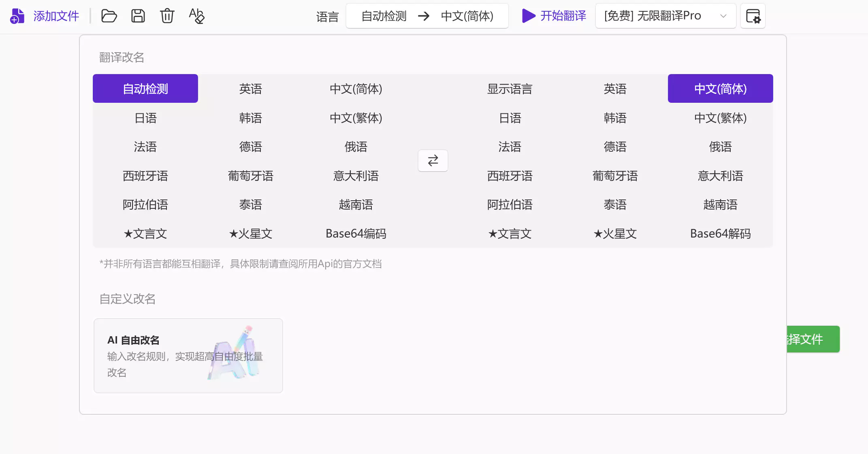The image size is (868, 454).
Task: Select 英语 as the source language
Action: pyautogui.click(x=250, y=89)
